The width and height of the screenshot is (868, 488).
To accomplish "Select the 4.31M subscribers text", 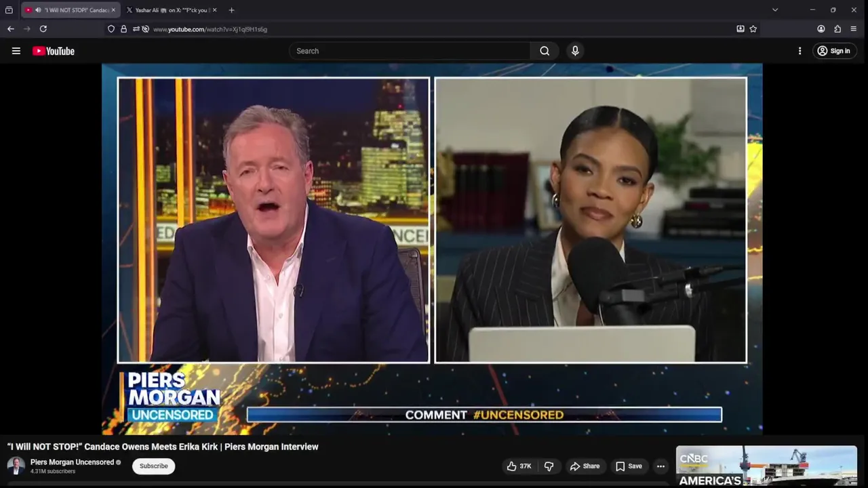I will (53, 471).
